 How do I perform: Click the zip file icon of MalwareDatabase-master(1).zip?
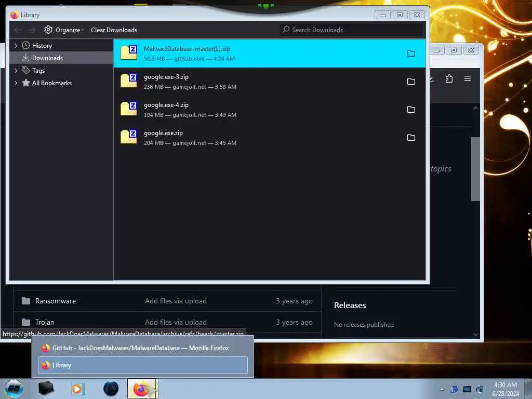pos(129,52)
